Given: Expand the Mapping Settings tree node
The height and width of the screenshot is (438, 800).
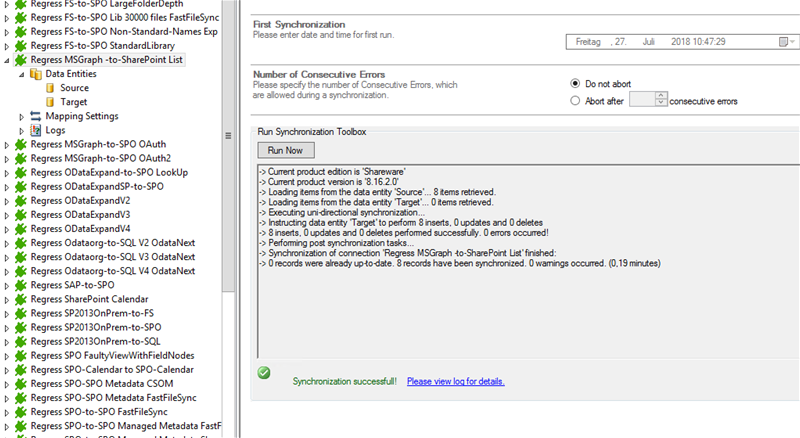Looking at the screenshot, I should 22,116.
